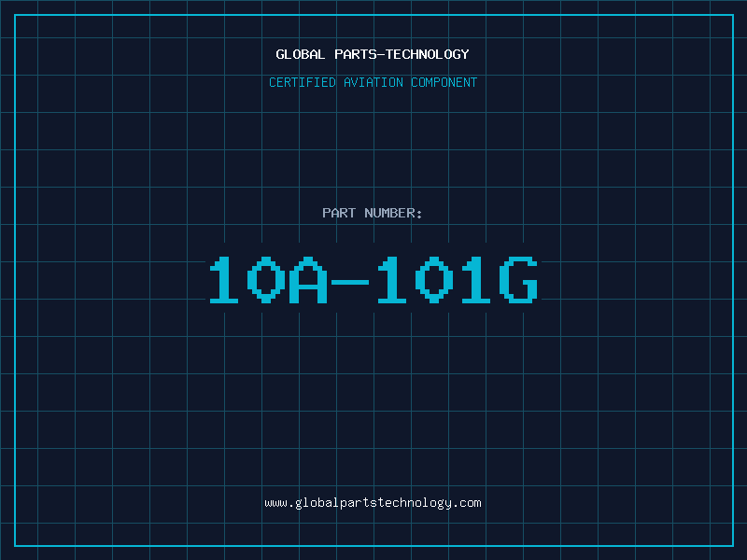
Task: Click the GLOBAL PARTS-TECHNOLOGY heading
Action: [x=373, y=54]
